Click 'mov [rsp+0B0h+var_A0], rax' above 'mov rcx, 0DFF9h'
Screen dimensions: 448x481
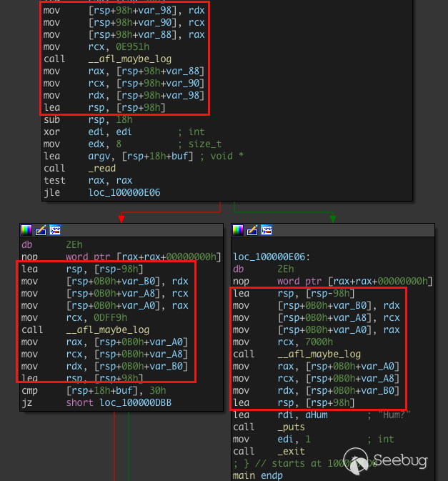click(x=104, y=305)
